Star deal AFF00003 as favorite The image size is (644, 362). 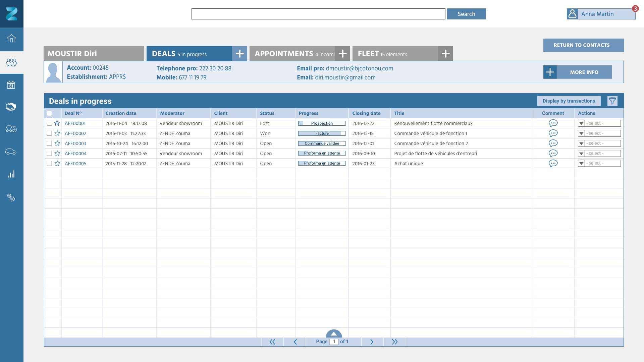(x=57, y=143)
